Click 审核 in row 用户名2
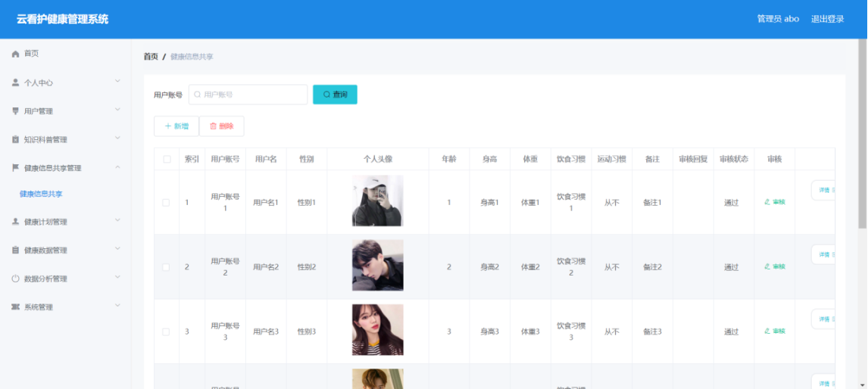This screenshot has width=868, height=389. pos(774,266)
